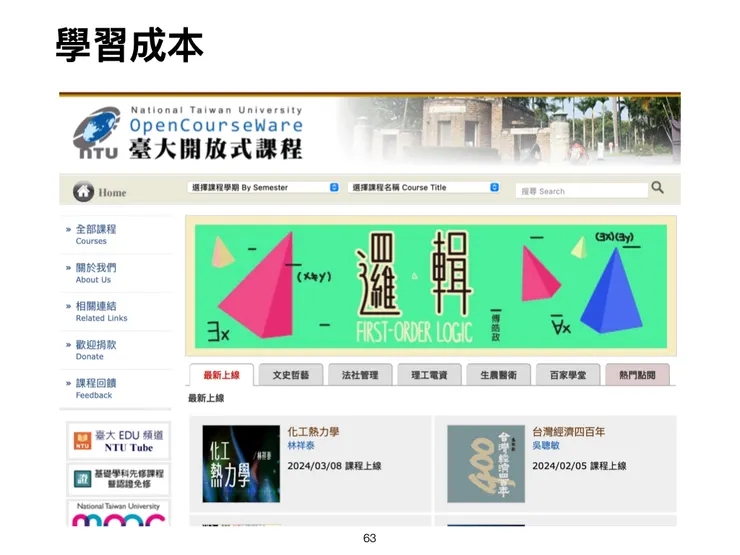
Task: Click the Home text label
Action: [x=112, y=193]
